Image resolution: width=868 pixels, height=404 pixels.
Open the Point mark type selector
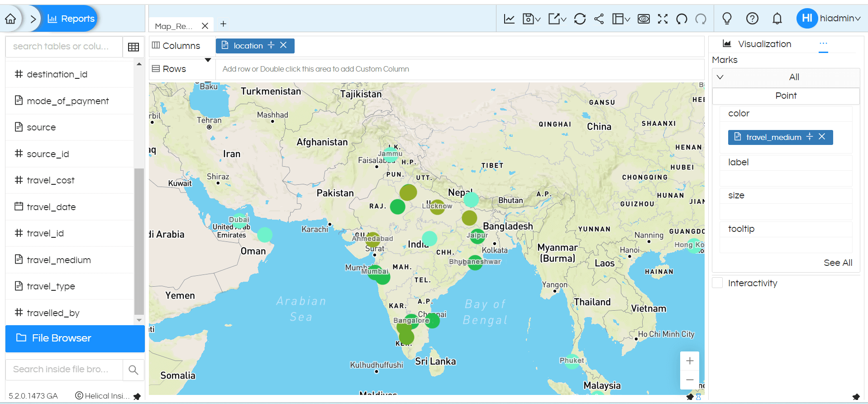(786, 96)
